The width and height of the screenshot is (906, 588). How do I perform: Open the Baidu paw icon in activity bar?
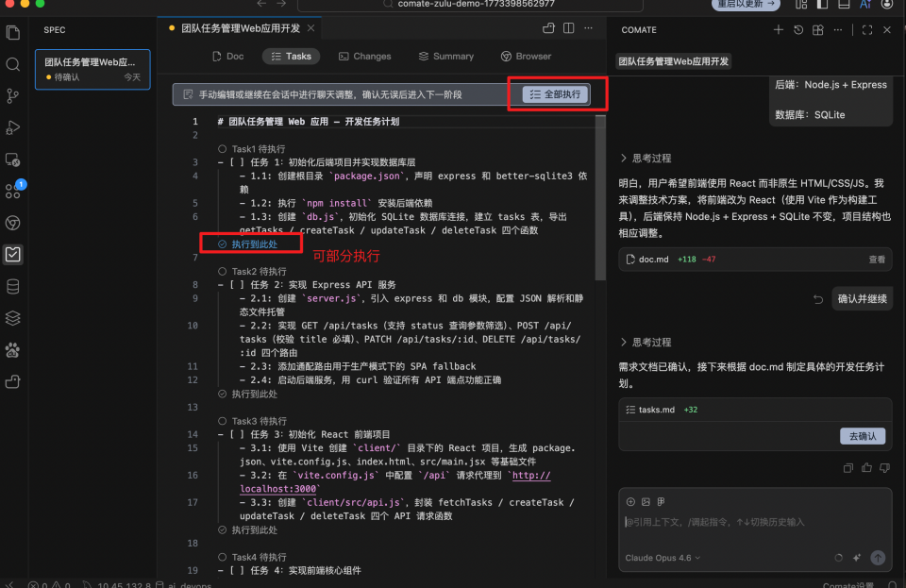tap(12, 350)
